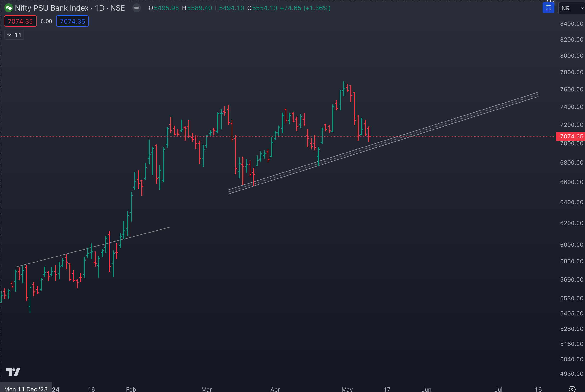This screenshot has height=392, width=585.
Task: Click the 6000.00 price scale label
Action: tap(572, 245)
